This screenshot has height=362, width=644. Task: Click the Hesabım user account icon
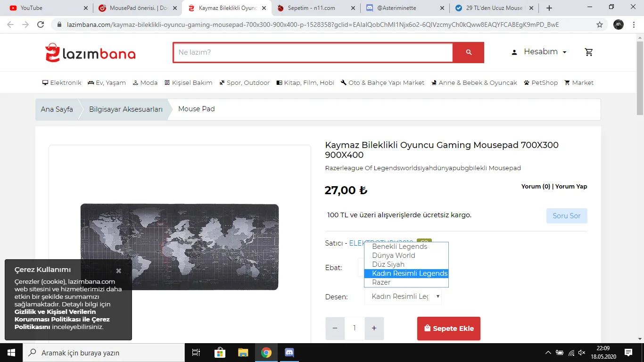[x=514, y=52]
